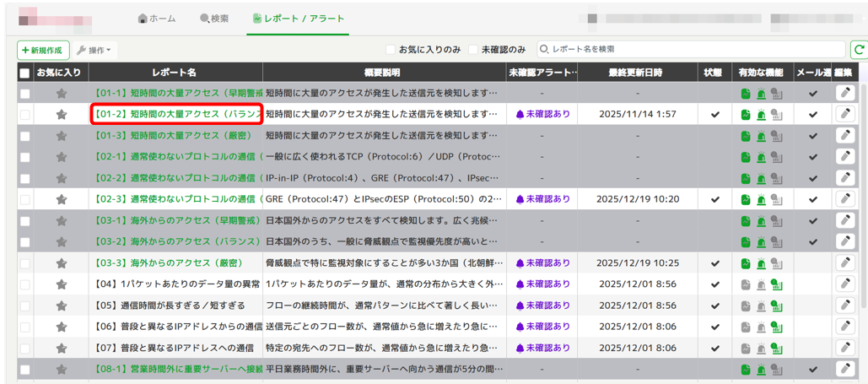This screenshot has height=384, width=868.
Task: Click description starting IP-in-IP（Protocol:4）
Action: pyautogui.click(x=383, y=178)
